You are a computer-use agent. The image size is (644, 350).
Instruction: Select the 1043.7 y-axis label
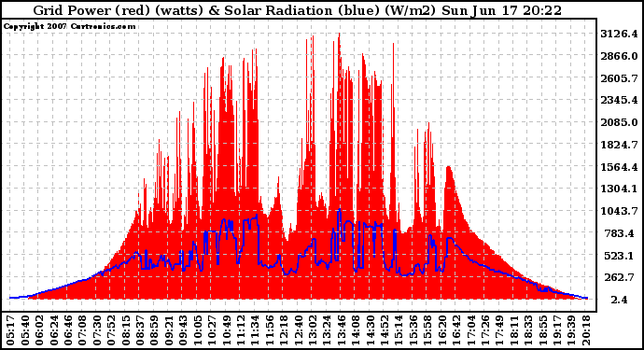pyautogui.click(x=619, y=211)
